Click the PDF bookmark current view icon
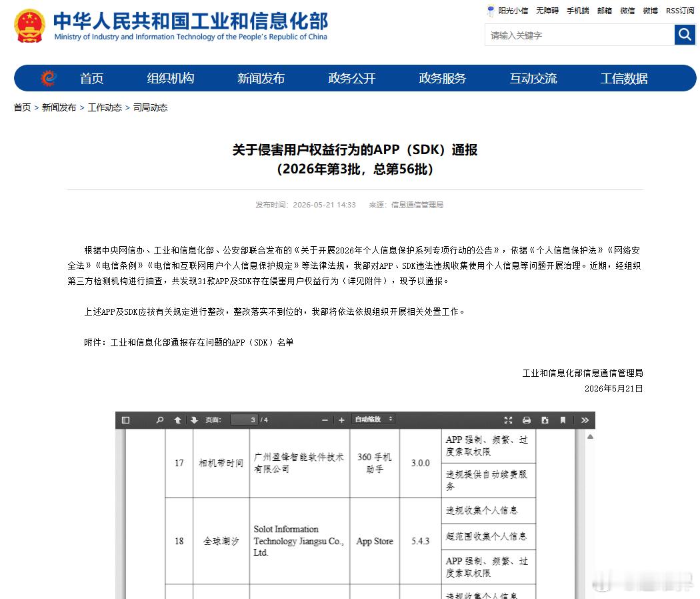The height and width of the screenshot is (599, 700). pos(563,420)
